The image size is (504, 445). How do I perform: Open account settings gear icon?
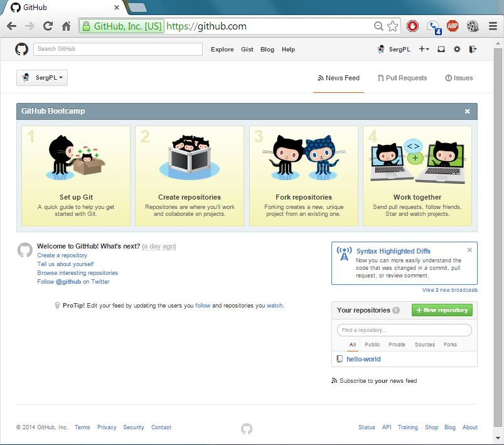click(457, 49)
